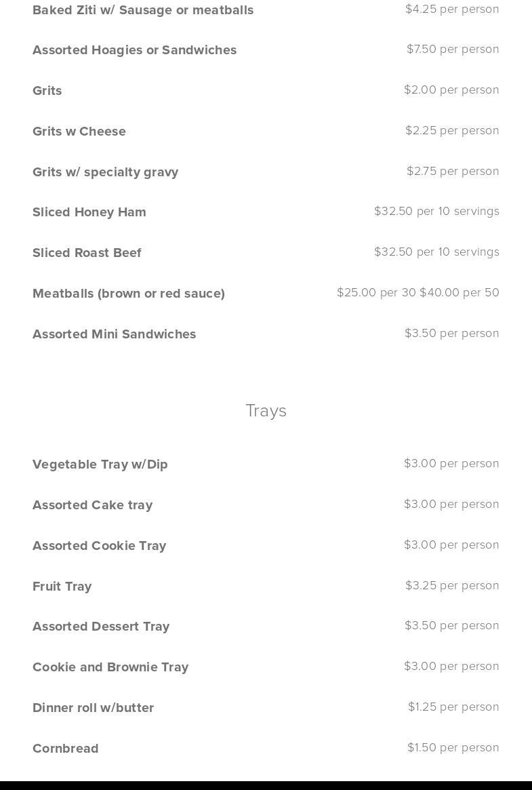Select the Assorted Dessert Tray item
This screenshot has height=790, width=532.
click(x=101, y=627)
